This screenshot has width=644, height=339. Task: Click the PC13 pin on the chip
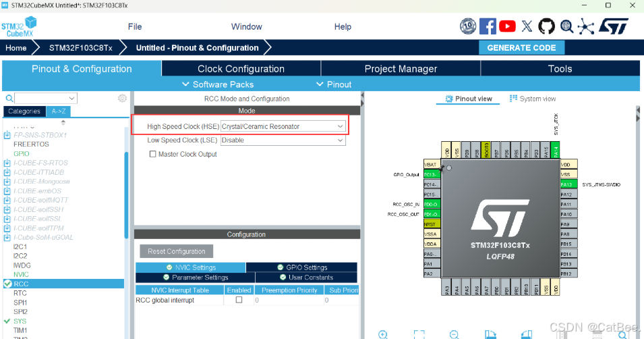pyautogui.click(x=432, y=174)
